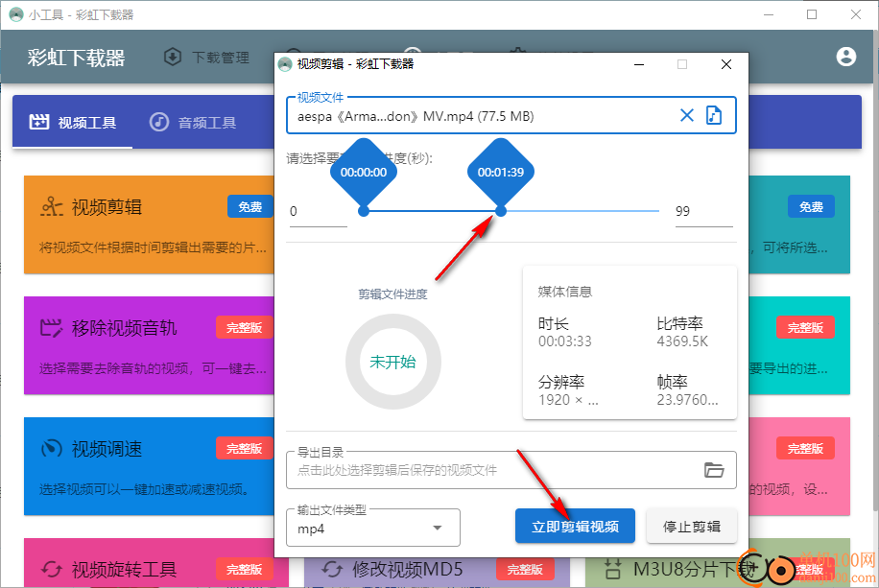The height and width of the screenshot is (588, 879).
Task: Open the 视频剪辑 tool card title
Action: [107, 207]
